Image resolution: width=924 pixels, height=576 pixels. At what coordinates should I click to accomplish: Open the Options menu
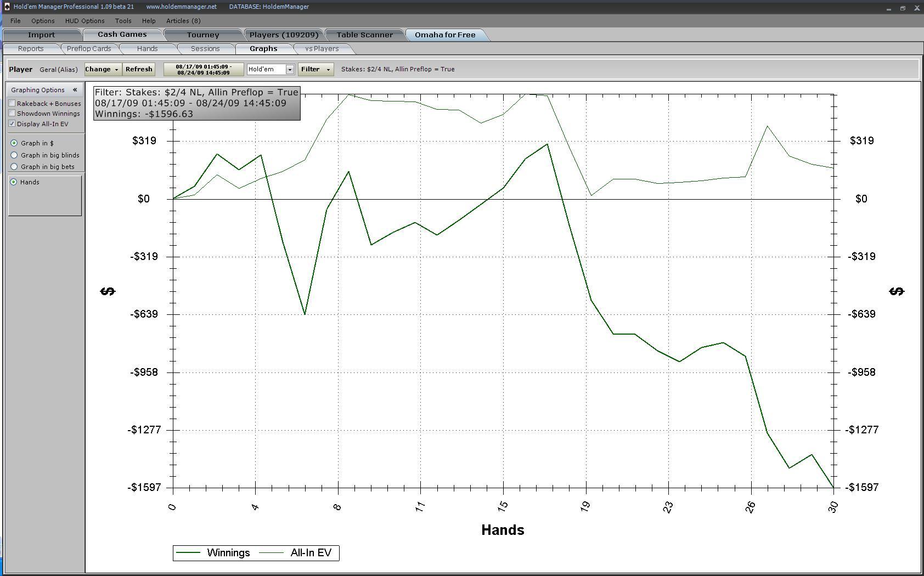[43, 21]
